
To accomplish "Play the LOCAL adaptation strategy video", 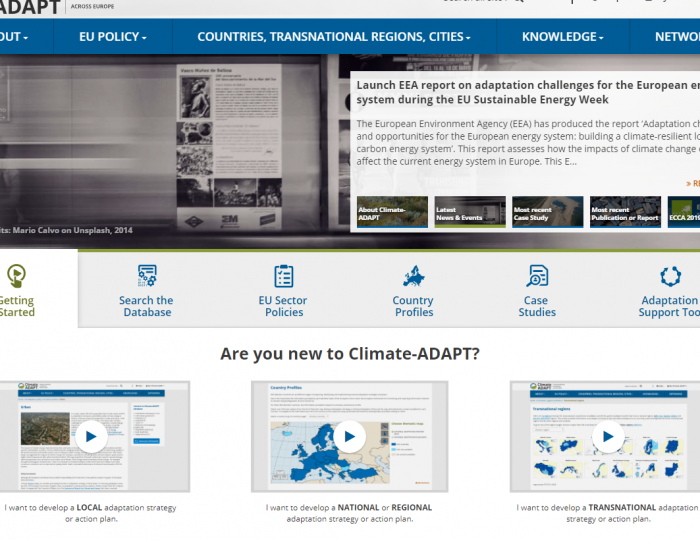I will pyautogui.click(x=91, y=436).
